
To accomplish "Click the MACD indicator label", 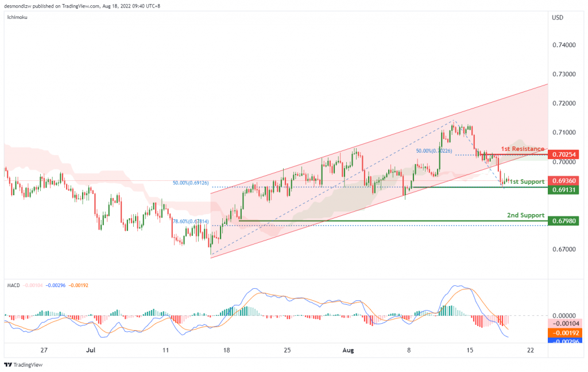I will pyautogui.click(x=14, y=285).
